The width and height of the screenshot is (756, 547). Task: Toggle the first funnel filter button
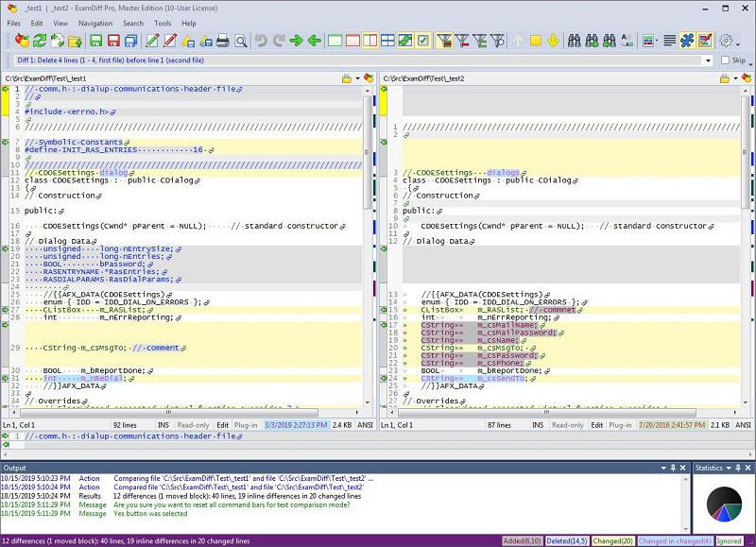[442, 41]
